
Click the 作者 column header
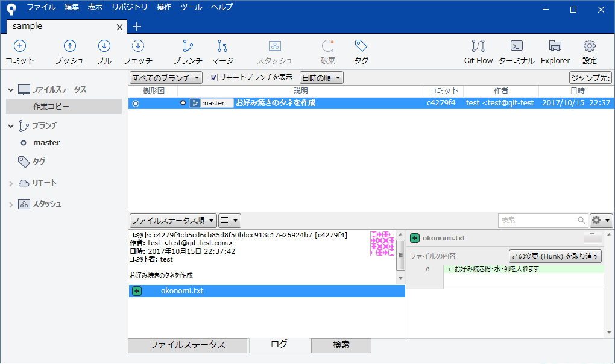501,91
